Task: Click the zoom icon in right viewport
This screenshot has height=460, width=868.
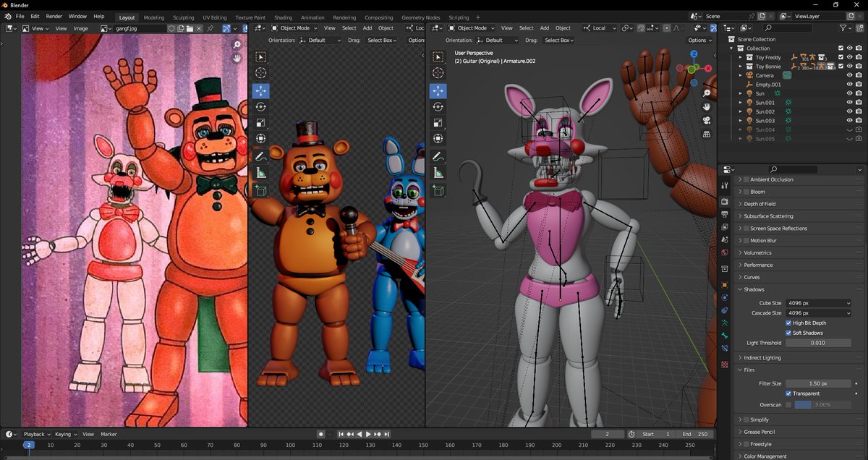Action: point(707,93)
